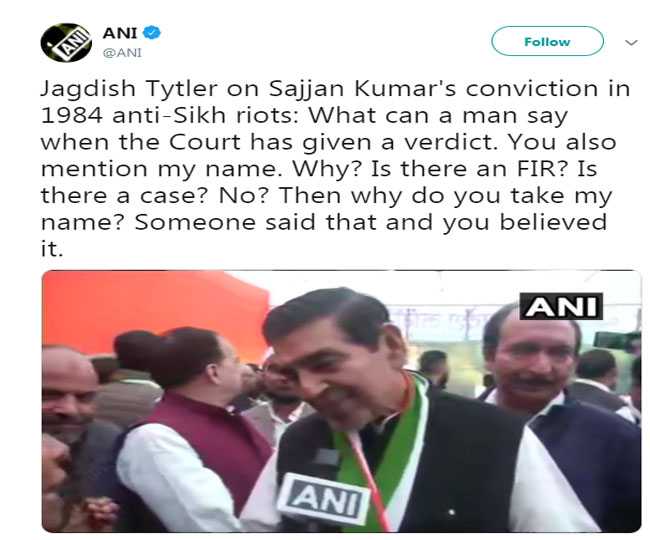
Task: Open the @ANI handle link
Action: (122, 53)
